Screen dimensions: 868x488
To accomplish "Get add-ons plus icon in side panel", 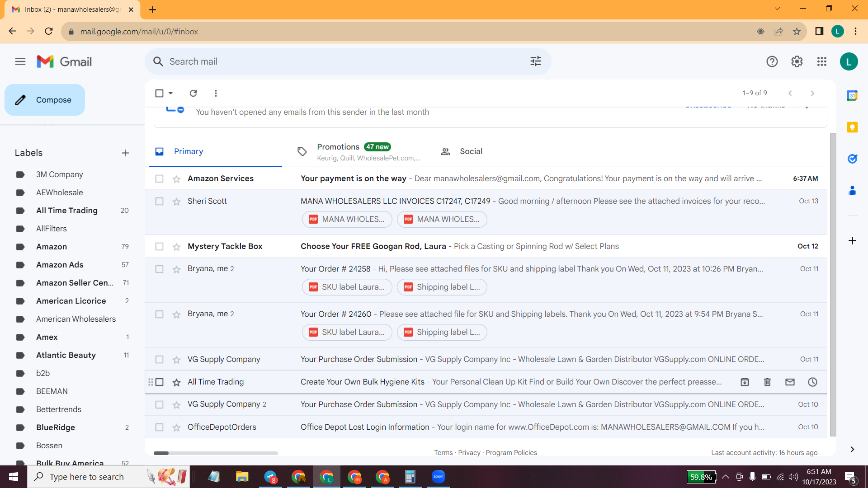I will tap(852, 240).
